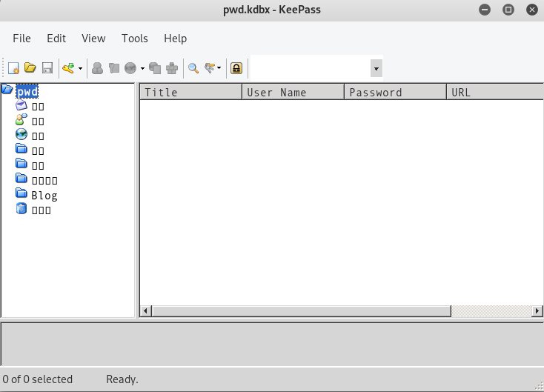
Task: Sort entries by the User Name column
Action: click(293, 93)
